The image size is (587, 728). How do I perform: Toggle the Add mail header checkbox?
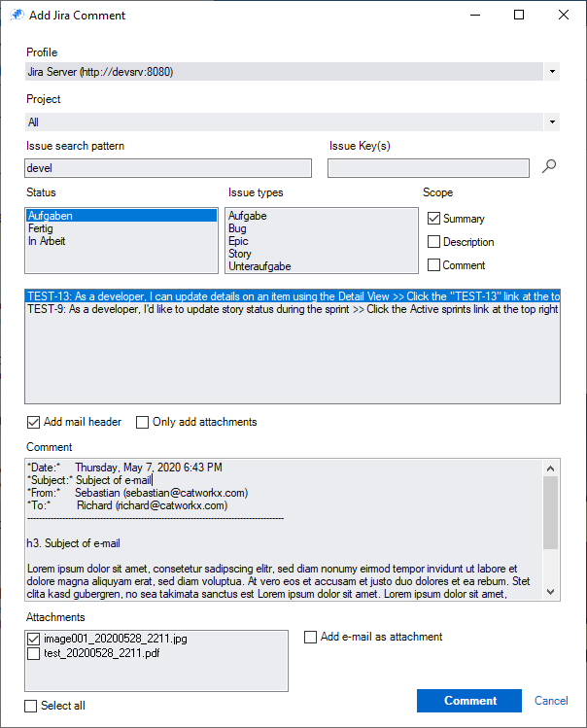click(34, 422)
